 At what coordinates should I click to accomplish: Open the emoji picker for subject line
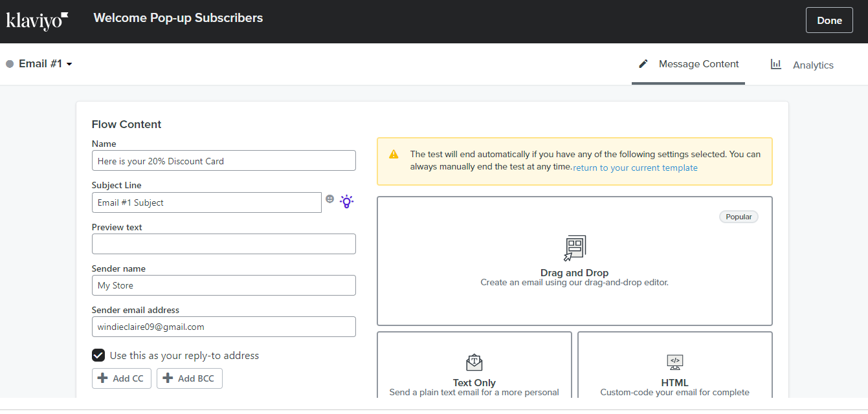point(330,199)
